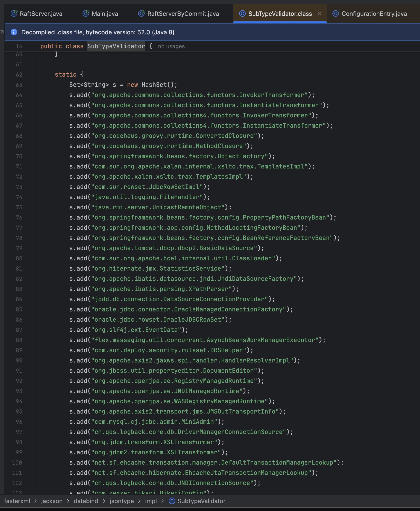The image size is (420, 511).
Task: Open the fasterxml breadcrumb segment
Action: coord(17,501)
